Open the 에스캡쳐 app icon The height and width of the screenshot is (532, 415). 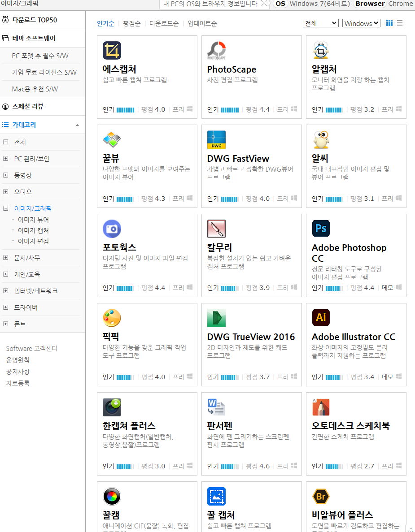coord(112,50)
